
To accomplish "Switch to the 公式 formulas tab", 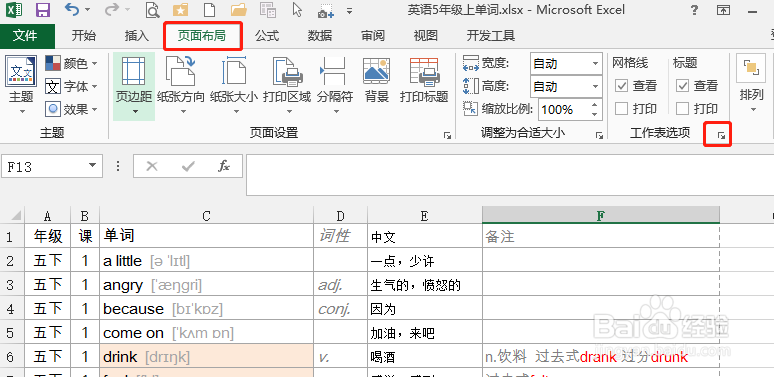I will 267,36.
